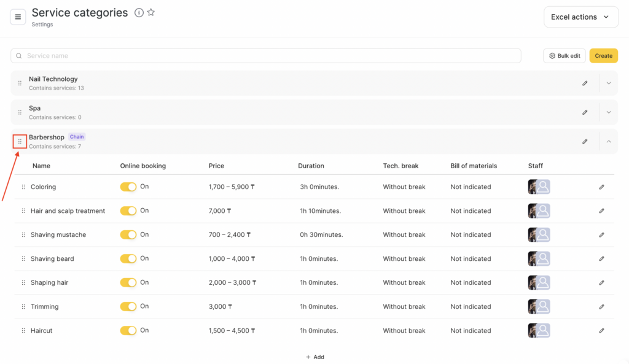Click the drag handle beside Trimming service
Image resolution: width=629 pixels, height=364 pixels.
[23, 307]
